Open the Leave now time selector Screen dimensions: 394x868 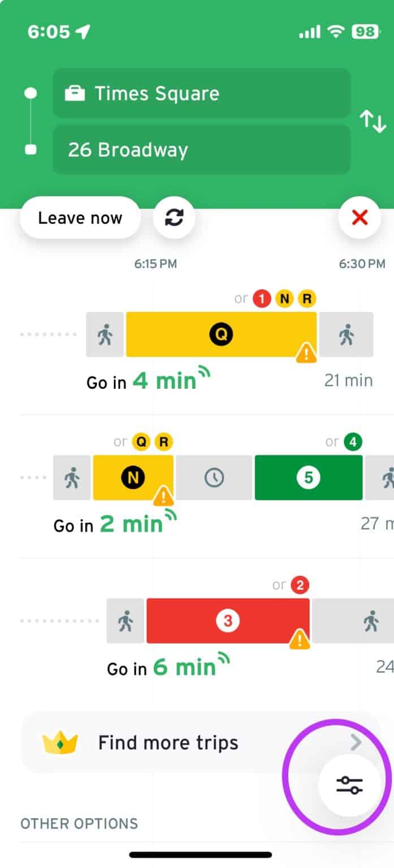tap(80, 218)
